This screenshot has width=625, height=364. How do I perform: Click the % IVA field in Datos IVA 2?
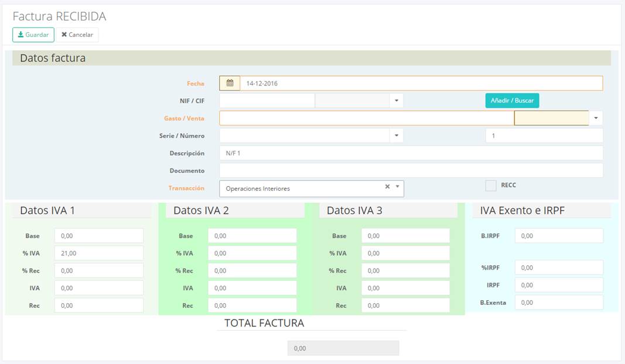coord(252,253)
